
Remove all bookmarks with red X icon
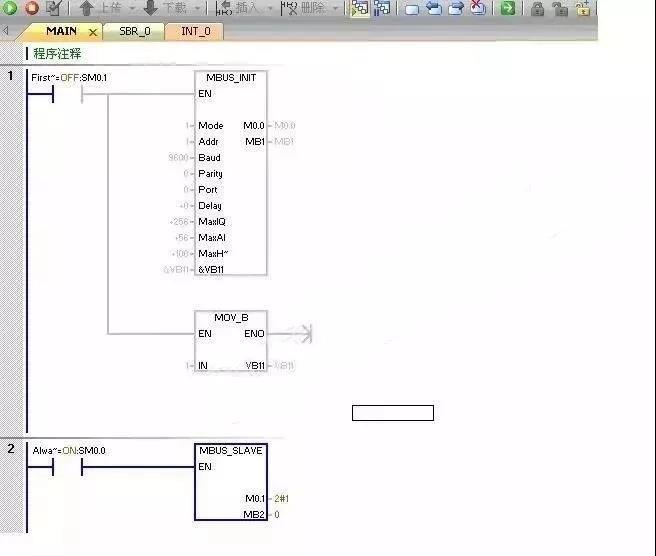point(477,8)
